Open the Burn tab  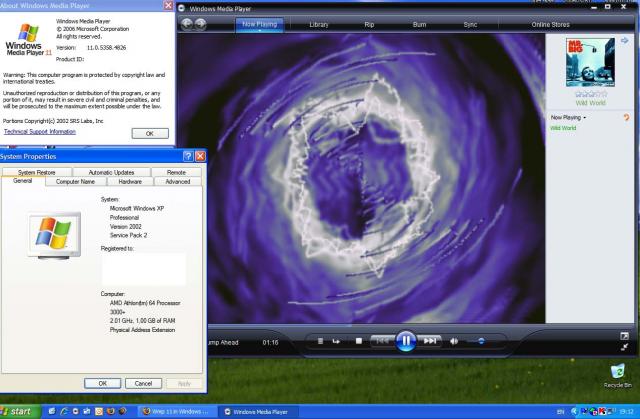419,24
